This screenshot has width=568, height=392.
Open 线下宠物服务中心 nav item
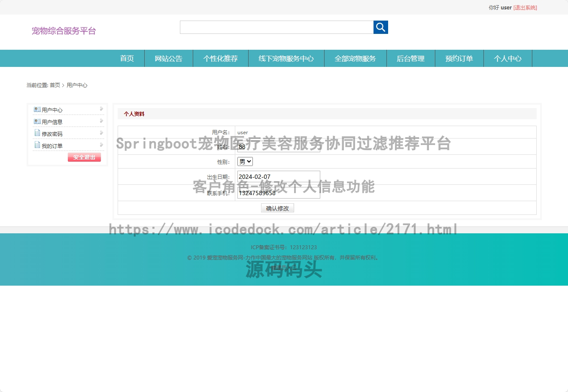(x=286, y=58)
